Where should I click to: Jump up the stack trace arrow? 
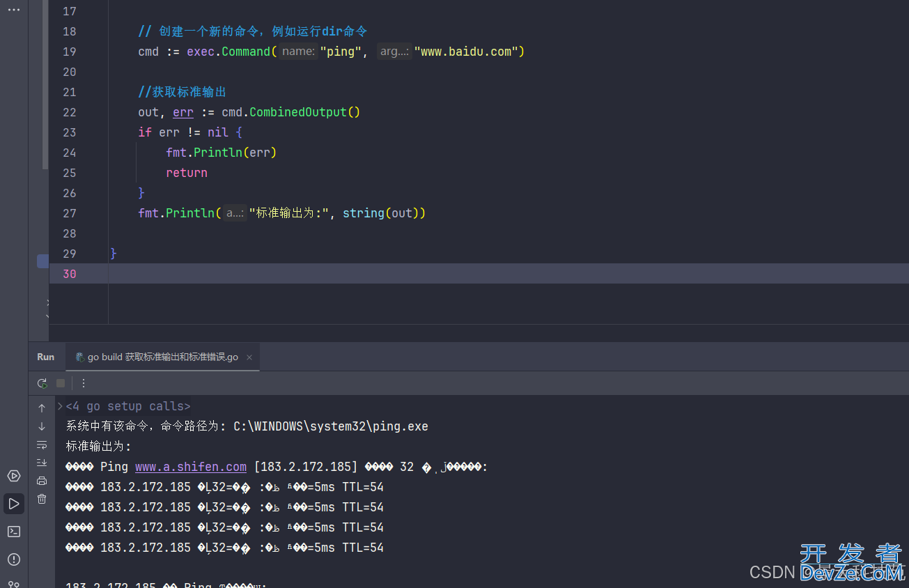(x=42, y=408)
